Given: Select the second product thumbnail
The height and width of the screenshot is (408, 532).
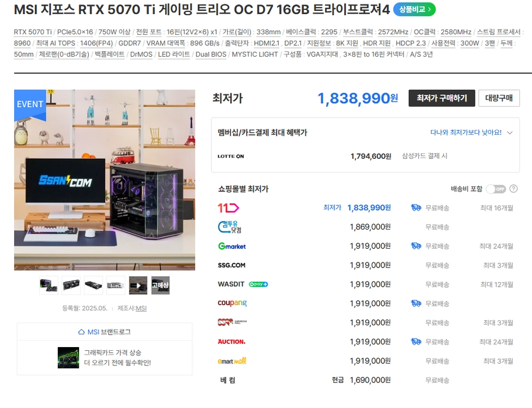Looking at the screenshot, I should (71, 286).
